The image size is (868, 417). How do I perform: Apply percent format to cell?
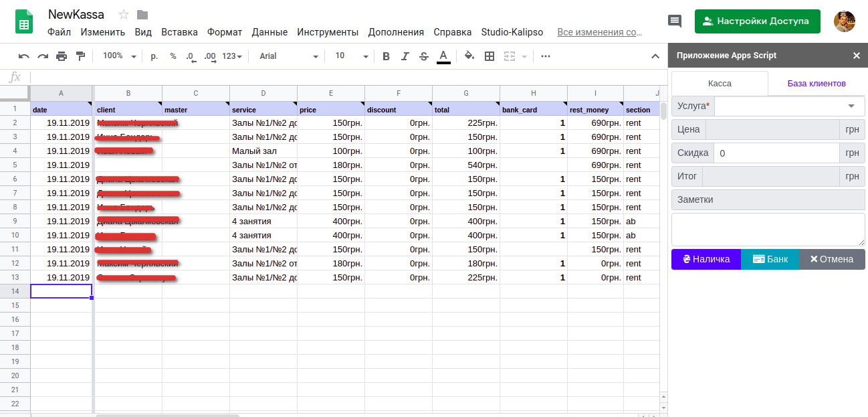173,56
